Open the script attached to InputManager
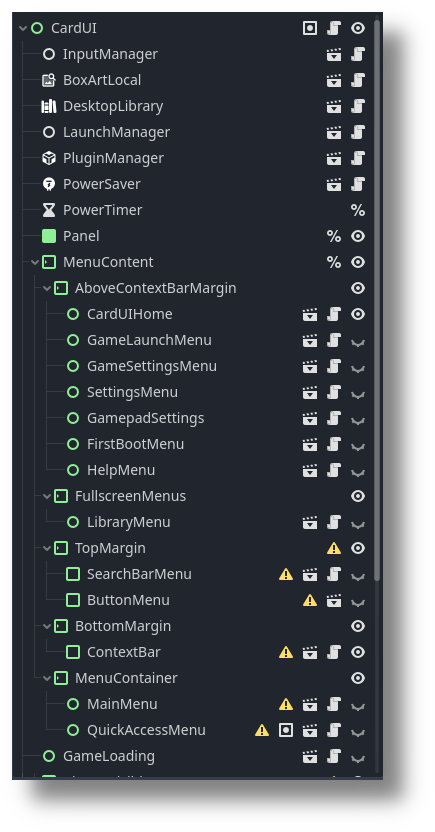 tap(358, 54)
